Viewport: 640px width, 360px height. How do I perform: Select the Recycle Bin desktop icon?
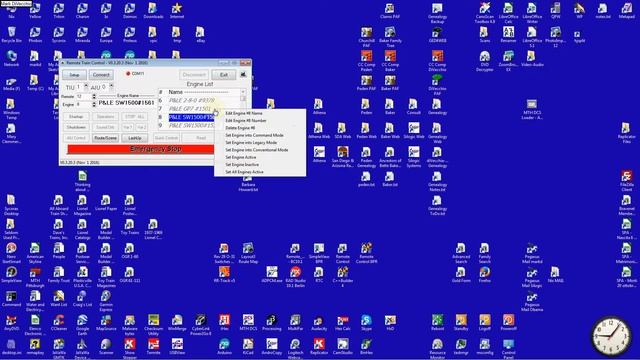pyautogui.click(x=11, y=35)
